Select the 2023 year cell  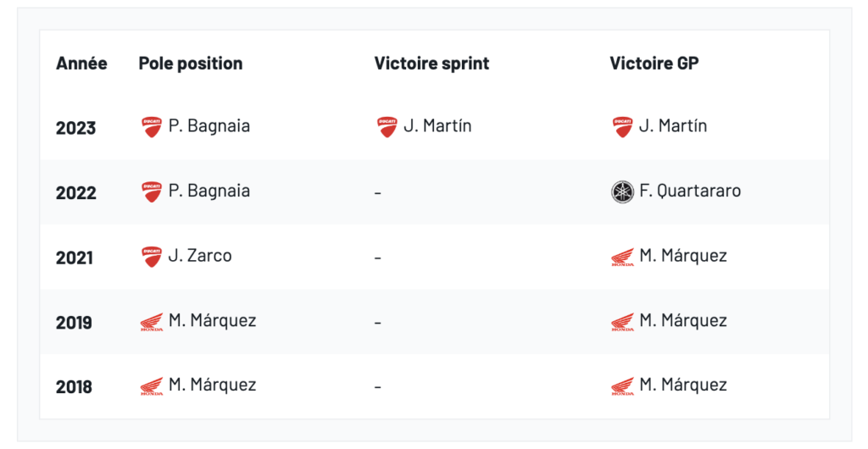click(x=75, y=128)
